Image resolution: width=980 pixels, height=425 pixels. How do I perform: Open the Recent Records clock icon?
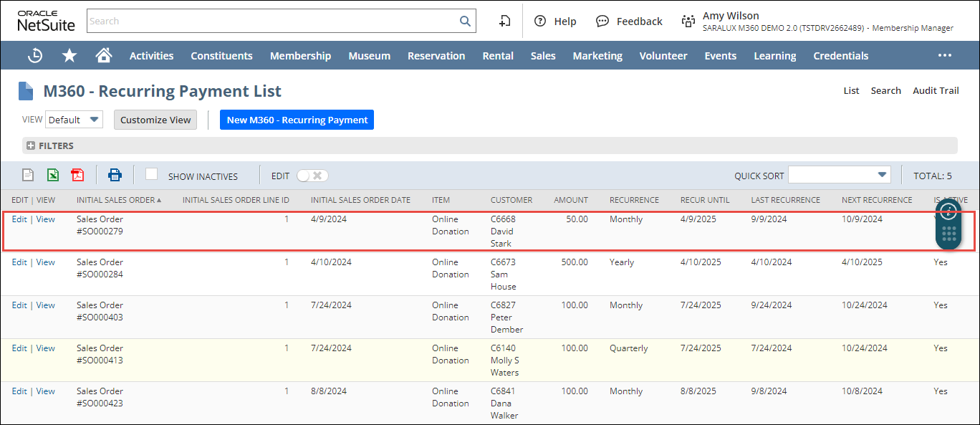(34, 56)
